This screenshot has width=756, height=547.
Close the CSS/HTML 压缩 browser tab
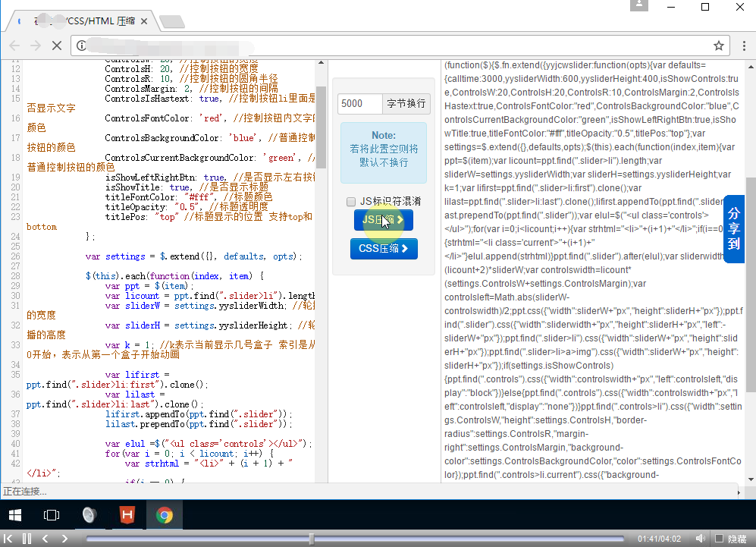click(144, 22)
